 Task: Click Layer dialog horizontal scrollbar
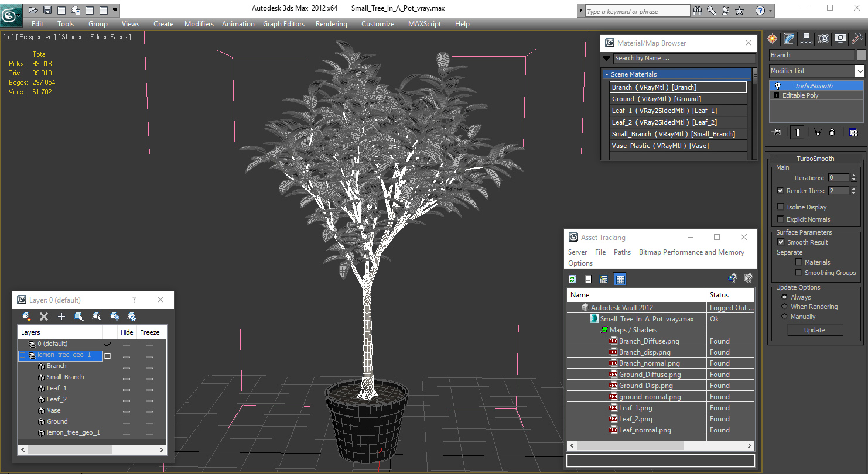click(x=70, y=449)
